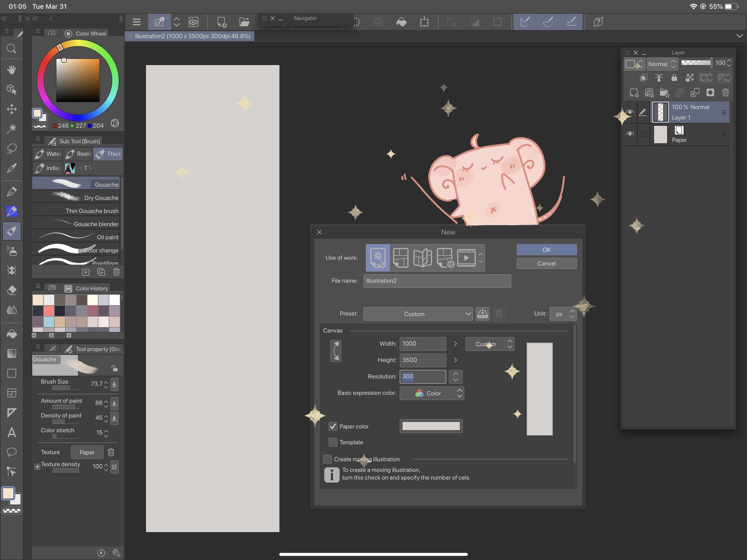
Task: Open the Normal blending mode dropdown
Action: tap(662, 64)
